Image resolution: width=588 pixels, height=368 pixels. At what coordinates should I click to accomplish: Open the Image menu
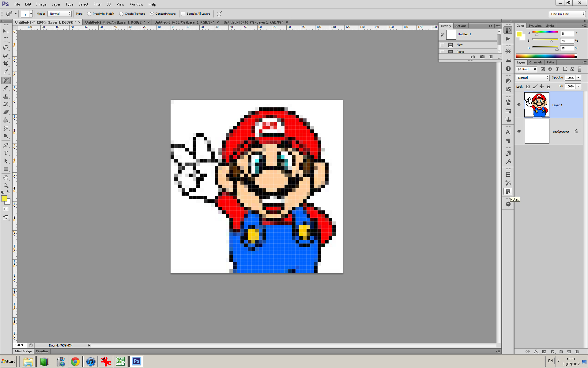click(x=41, y=4)
